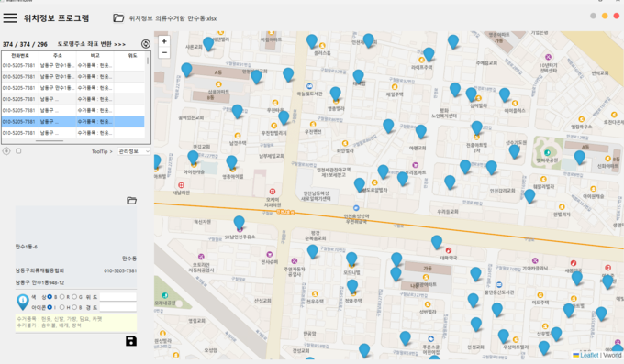
Task: Expand the ToolTip 관리정보 dropdown
Action: 134,151
